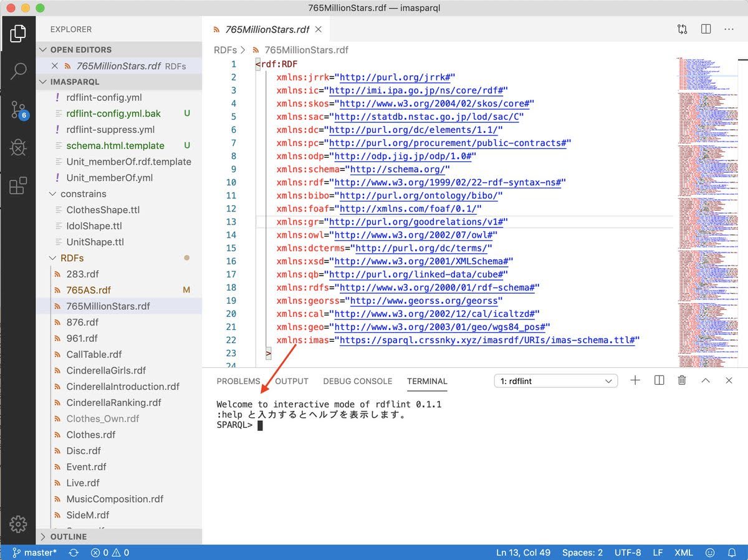
Task: Expand the OUTLINE section
Action: click(118, 536)
